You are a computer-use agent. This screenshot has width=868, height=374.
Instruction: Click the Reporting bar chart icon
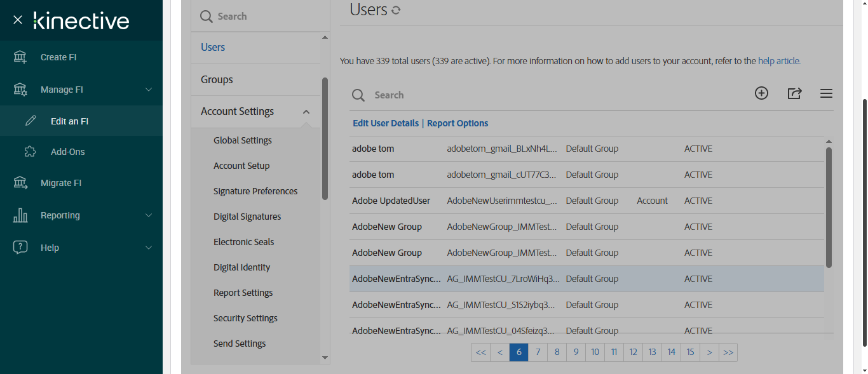(x=20, y=215)
